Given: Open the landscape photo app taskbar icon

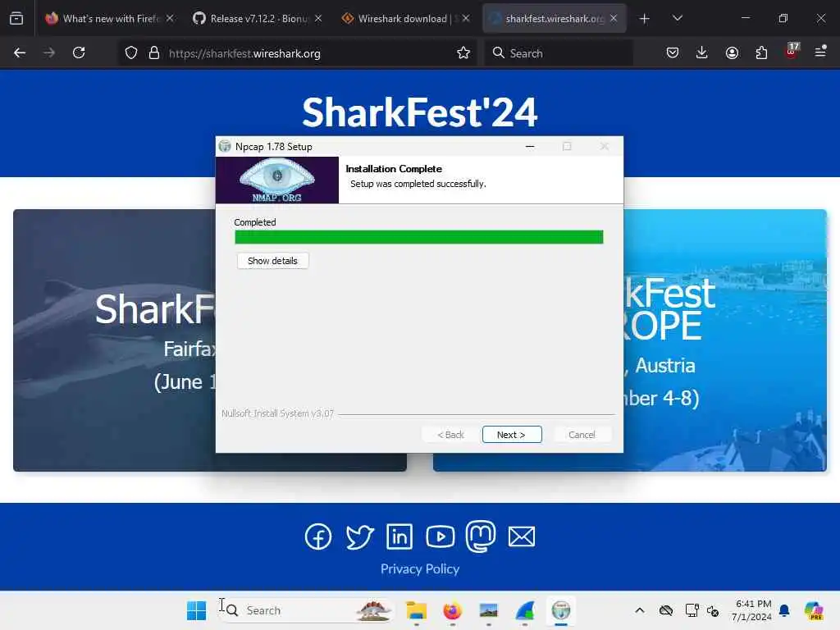Looking at the screenshot, I should [489, 610].
